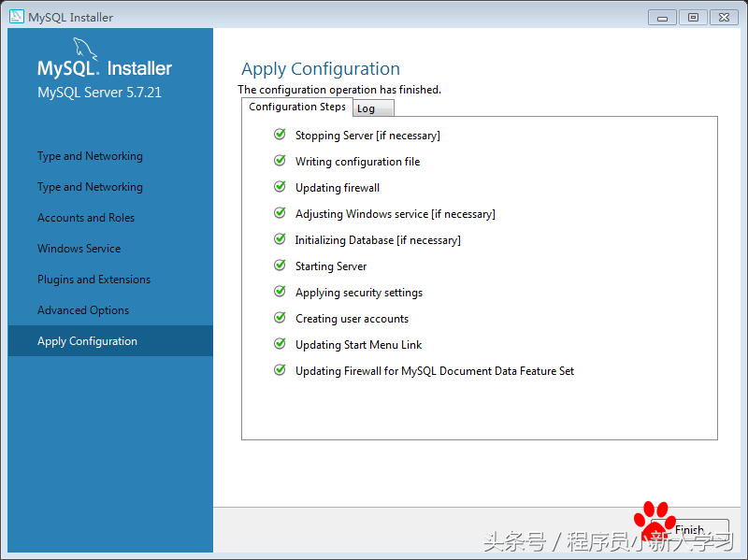This screenshot has width=748, height=560.
Task: Click the check mark next to Updating firewall
Action: (279, 187)
